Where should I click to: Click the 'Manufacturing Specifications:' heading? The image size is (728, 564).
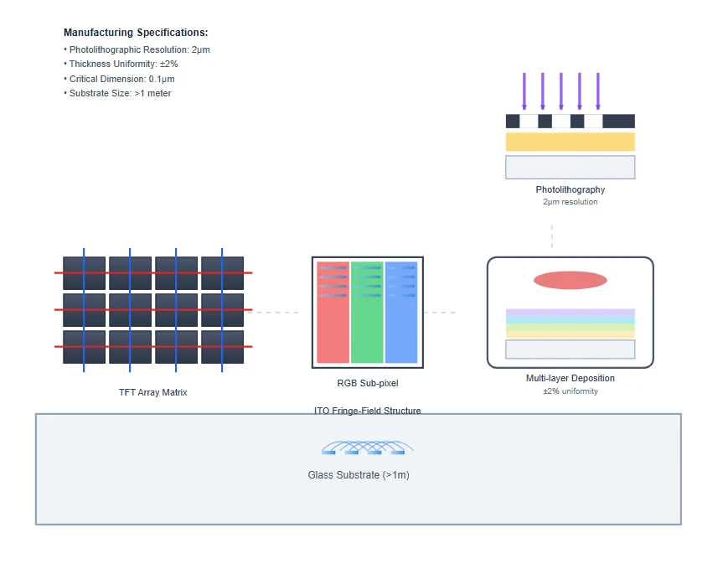click(136, 33)
